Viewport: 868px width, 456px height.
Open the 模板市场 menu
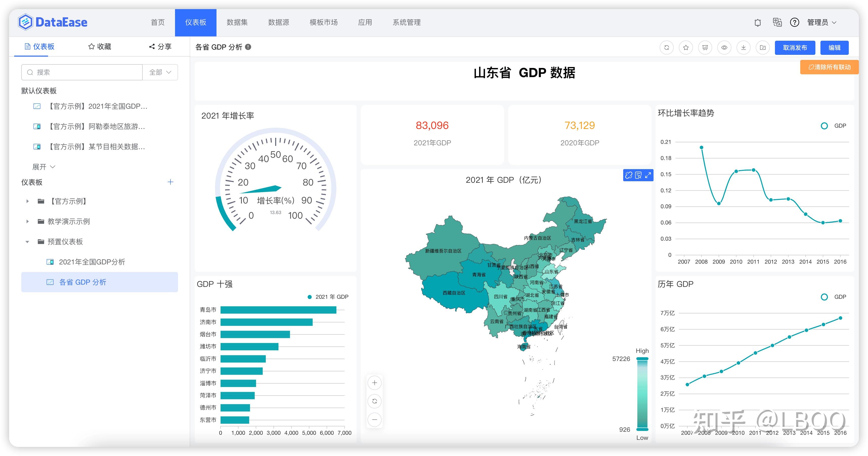coord(323,22)
